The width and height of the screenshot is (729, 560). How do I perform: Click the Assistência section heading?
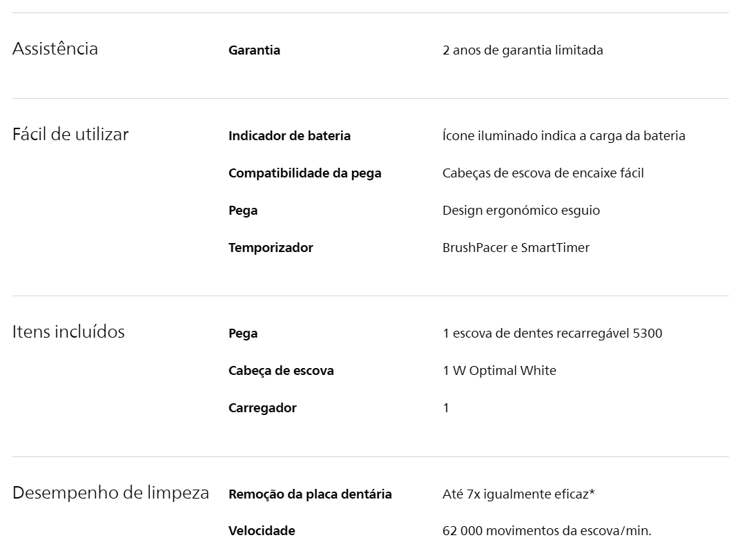(55, 49)
